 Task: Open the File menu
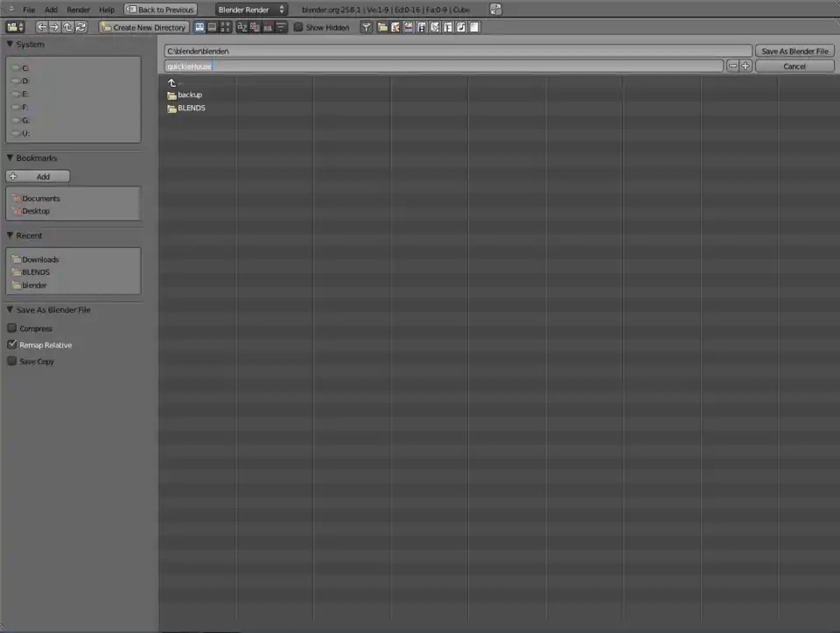pyautogui.click(x=29, y=10)
